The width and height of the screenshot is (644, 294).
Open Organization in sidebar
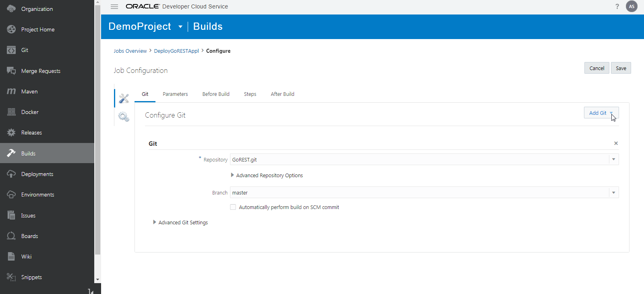point(37,9)
